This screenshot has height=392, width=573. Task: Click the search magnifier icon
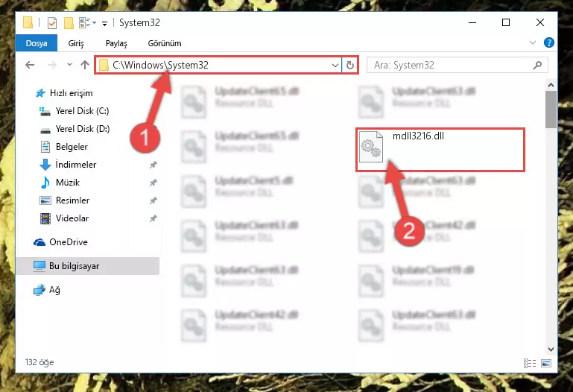[537, 66]
